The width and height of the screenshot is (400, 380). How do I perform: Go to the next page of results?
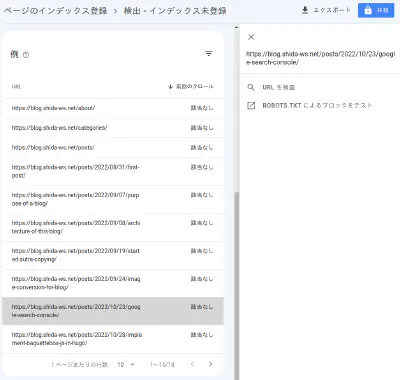click(210, 364)
